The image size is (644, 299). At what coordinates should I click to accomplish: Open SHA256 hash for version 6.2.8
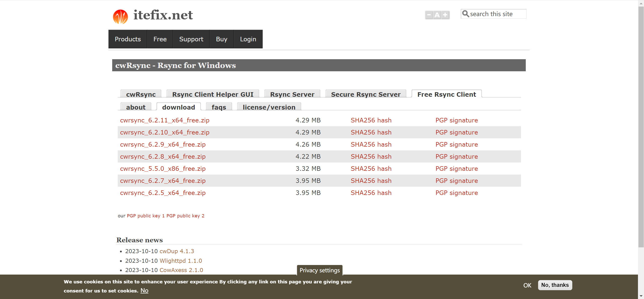tap(371, 156)
